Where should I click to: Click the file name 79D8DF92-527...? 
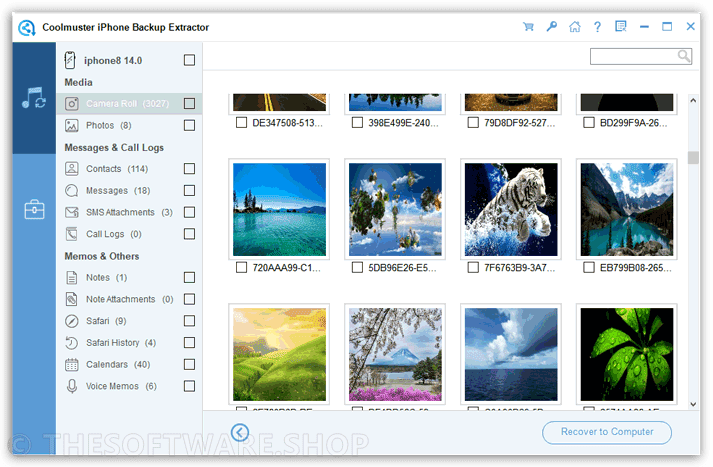(x=519, y=123)
